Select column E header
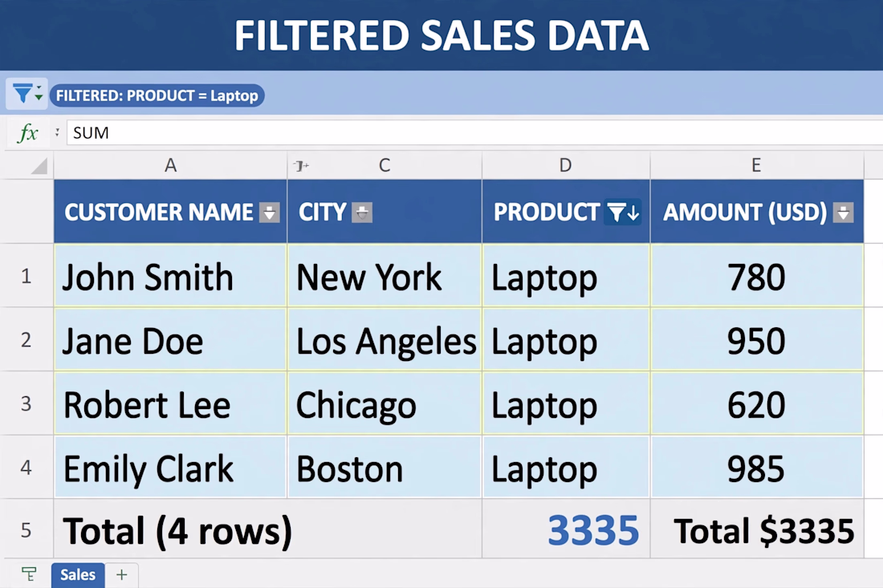This screenshot has height=588, width=883. click(x=757, y=165)
